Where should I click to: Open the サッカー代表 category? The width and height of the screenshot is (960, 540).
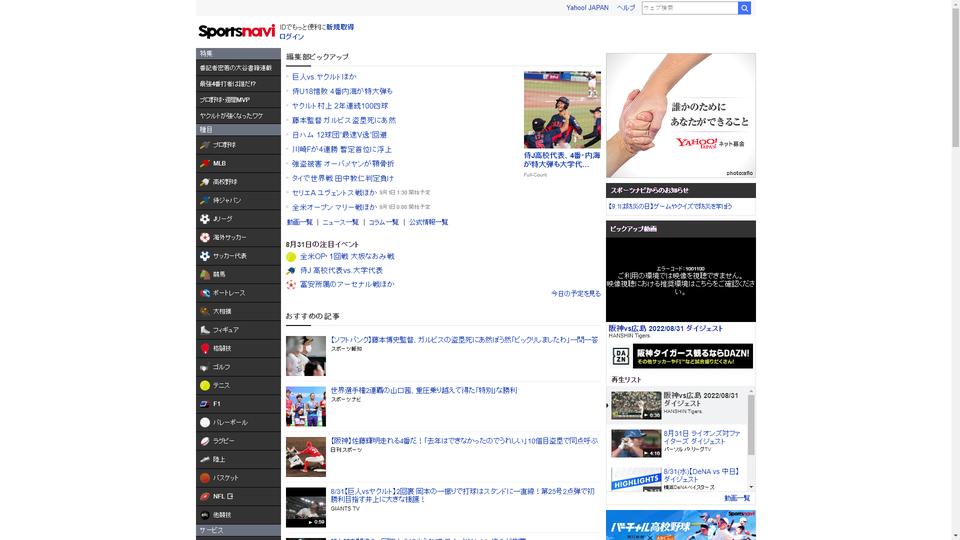pos(238,256)
